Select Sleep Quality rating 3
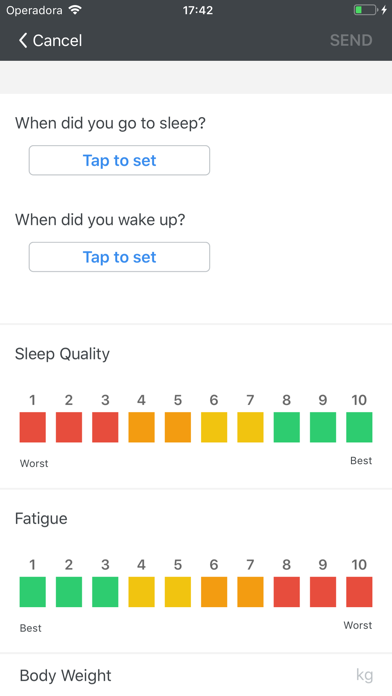Image resolution: width=392 pixels, height=696 pixels. (x=105, y=427)
